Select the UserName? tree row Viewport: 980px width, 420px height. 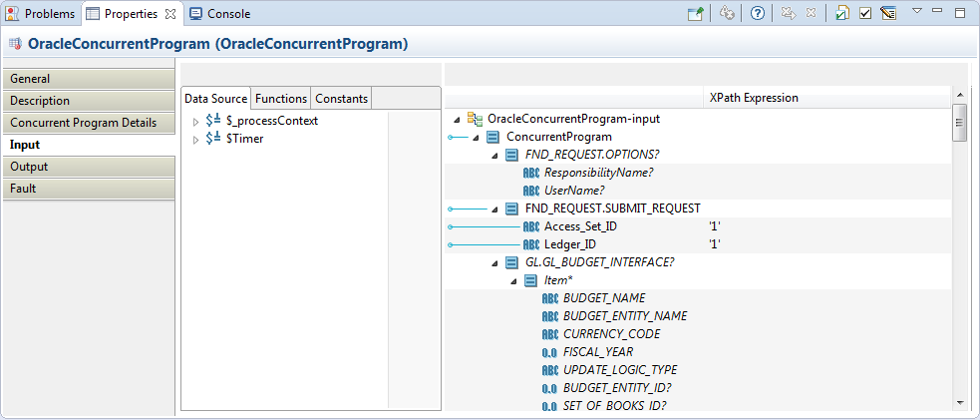click(698, 190)
